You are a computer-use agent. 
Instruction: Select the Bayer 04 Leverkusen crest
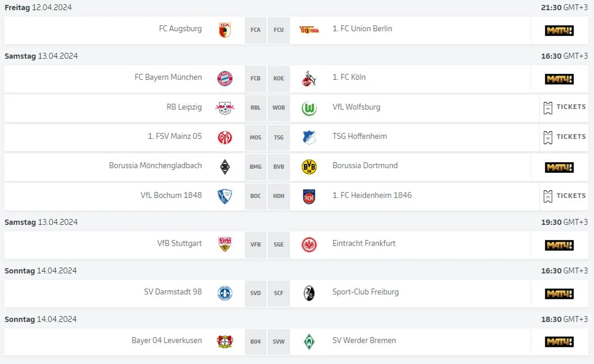(x=225, y=342)
